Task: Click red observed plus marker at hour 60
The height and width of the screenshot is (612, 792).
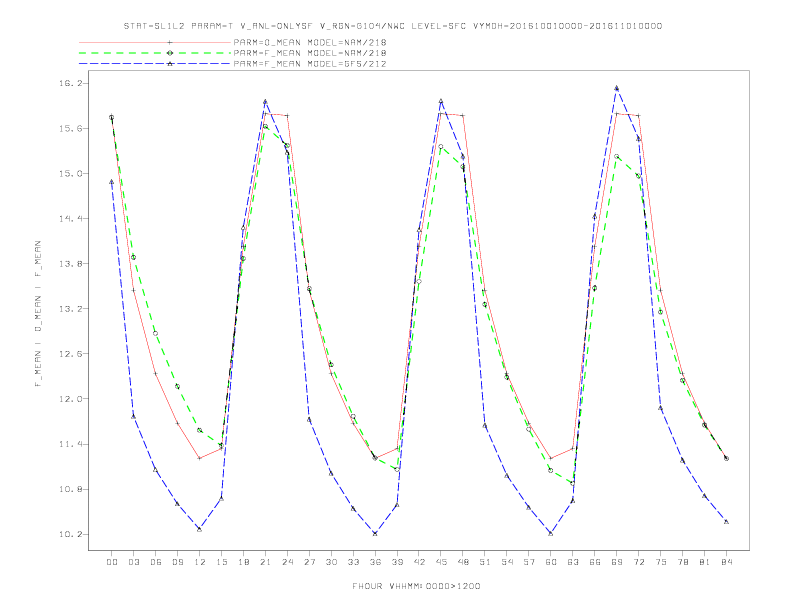Action: pos(551,458)
